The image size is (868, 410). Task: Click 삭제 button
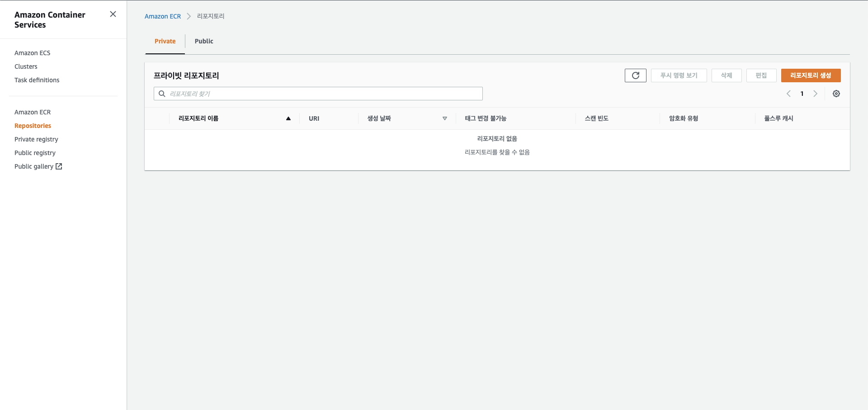[726, 75]
